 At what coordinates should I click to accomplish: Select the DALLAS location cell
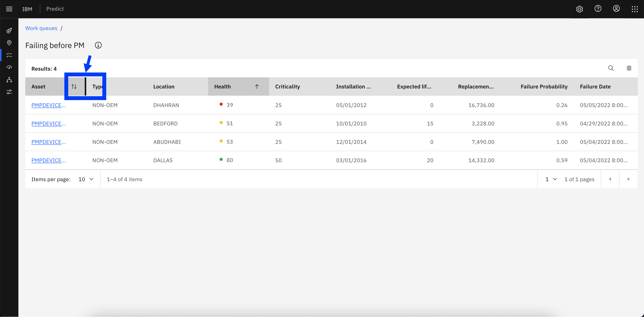[x=163, y=160]
